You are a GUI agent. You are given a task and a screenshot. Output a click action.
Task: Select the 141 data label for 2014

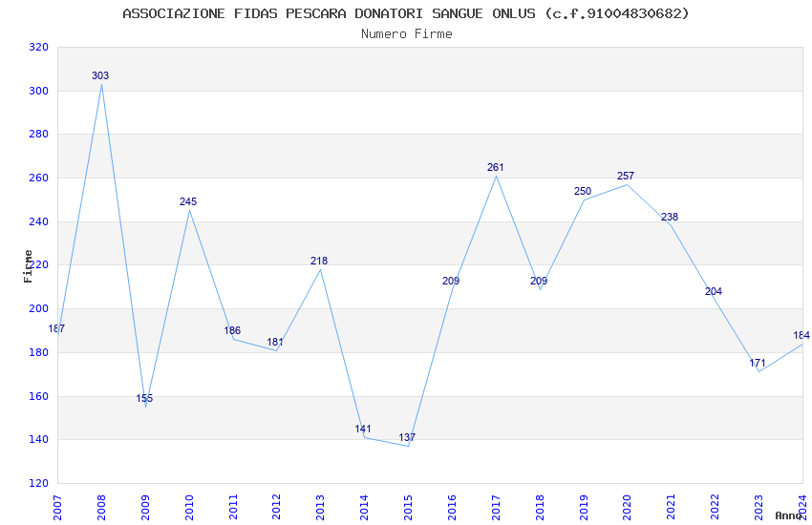363,429
